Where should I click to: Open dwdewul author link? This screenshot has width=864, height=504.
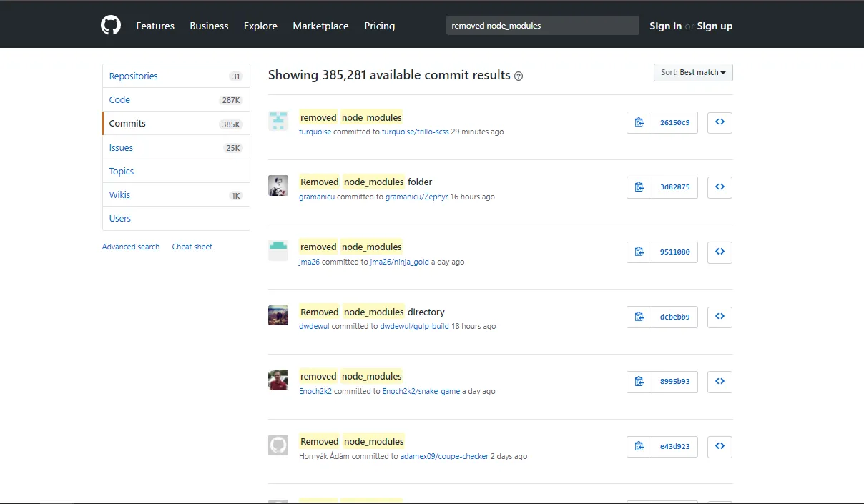(314, 326)
